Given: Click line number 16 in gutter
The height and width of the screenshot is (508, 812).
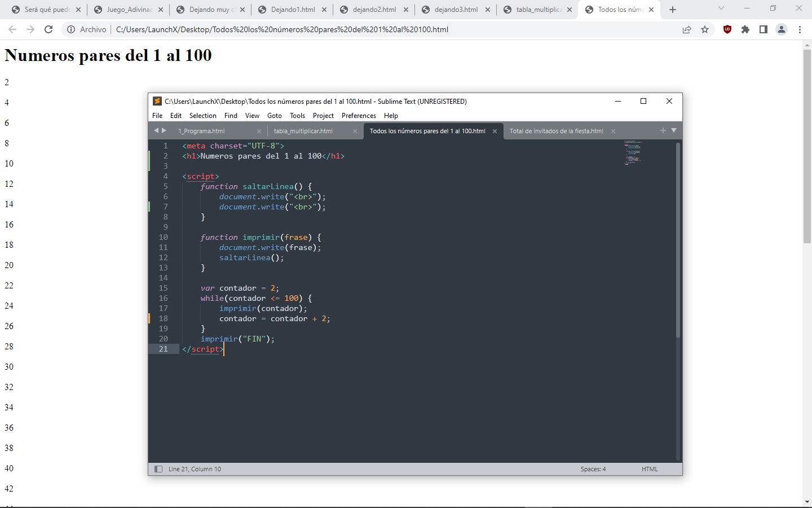Looking at the screenshot, I should tap(163, 298).
